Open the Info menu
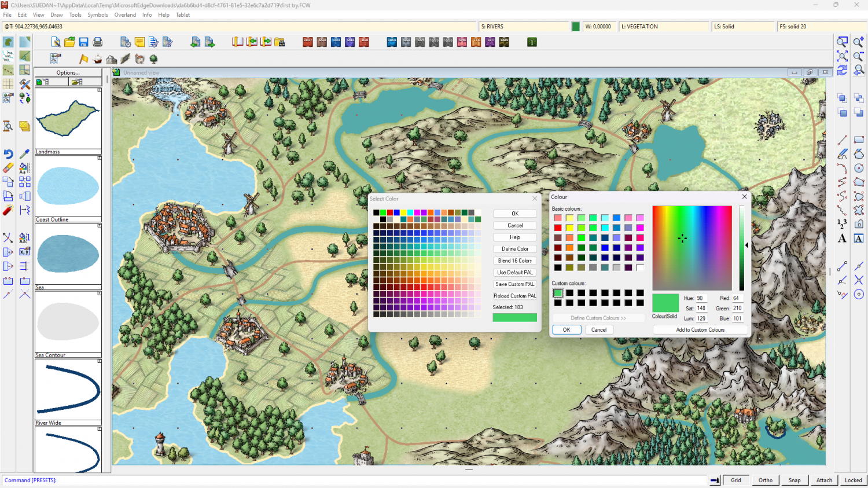This screenshot has height=488, width=868. click(x=147, y=15)
